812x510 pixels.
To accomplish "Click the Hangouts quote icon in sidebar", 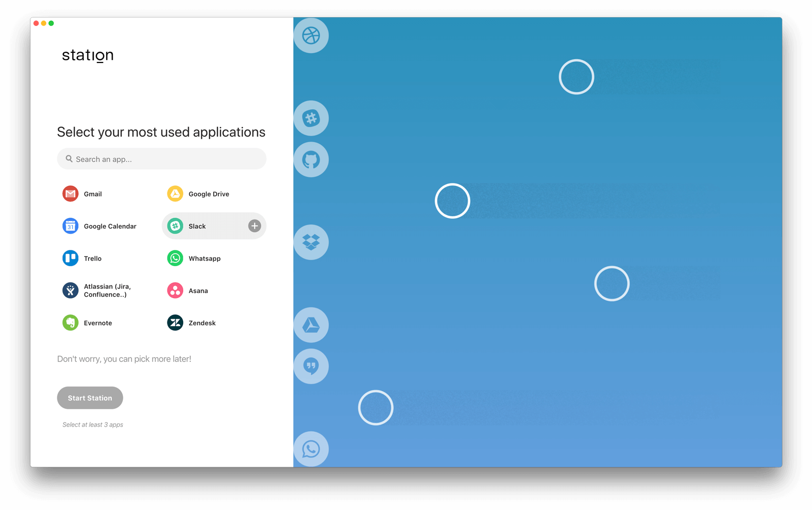I will [311, 366].
